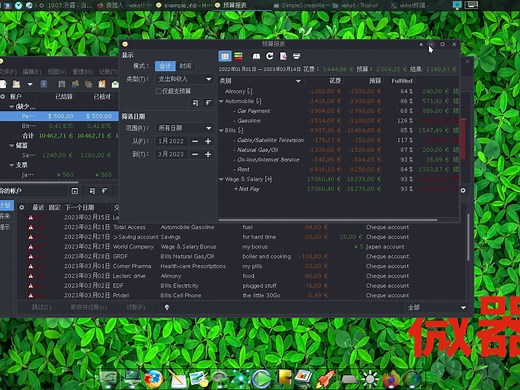The image size is (520, 390).
Task: Click the new document icon in Skrooge toolbar
Action: click(3, 84)
